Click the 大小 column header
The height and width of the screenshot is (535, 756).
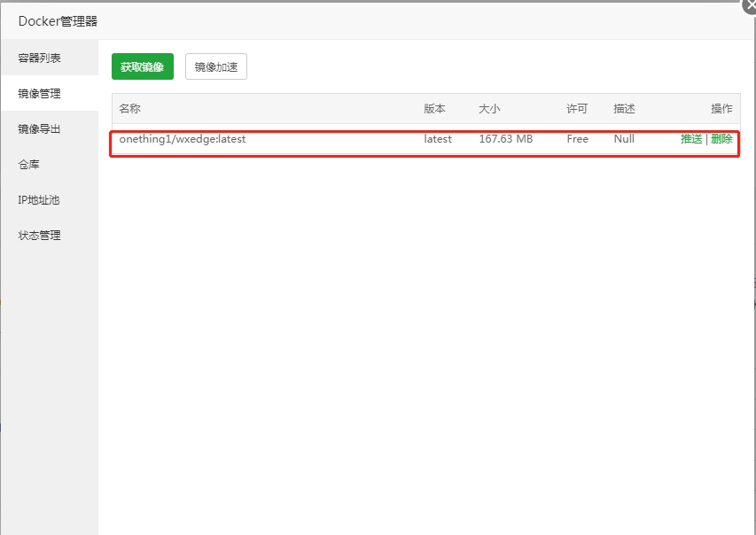(x=489, y=109)
